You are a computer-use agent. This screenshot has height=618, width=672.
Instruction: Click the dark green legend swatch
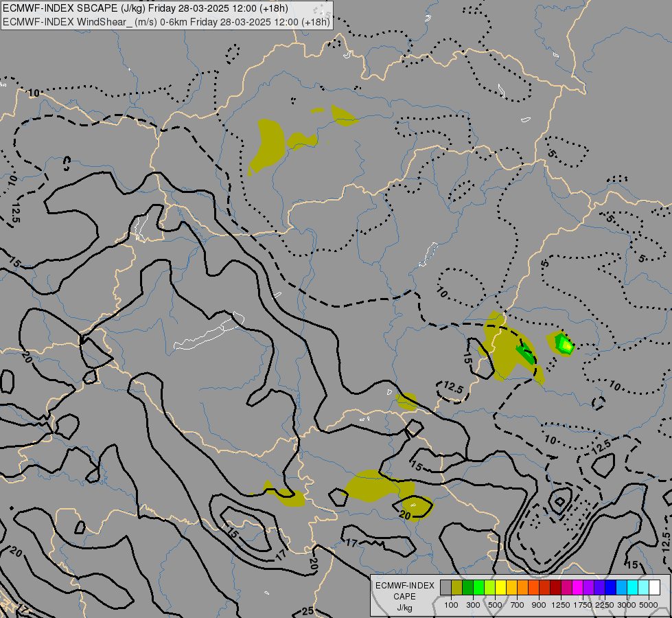pos(467,587)
